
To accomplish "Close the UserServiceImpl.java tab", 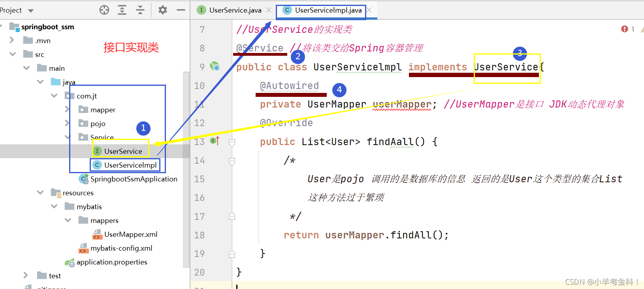I will 369,10.
